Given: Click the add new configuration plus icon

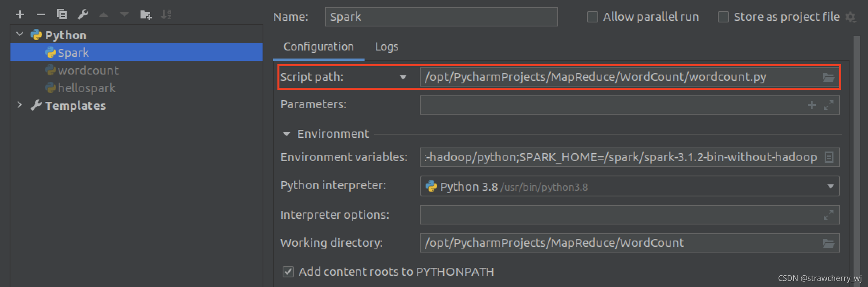Looking at the screenshot, I should (20, 15).
